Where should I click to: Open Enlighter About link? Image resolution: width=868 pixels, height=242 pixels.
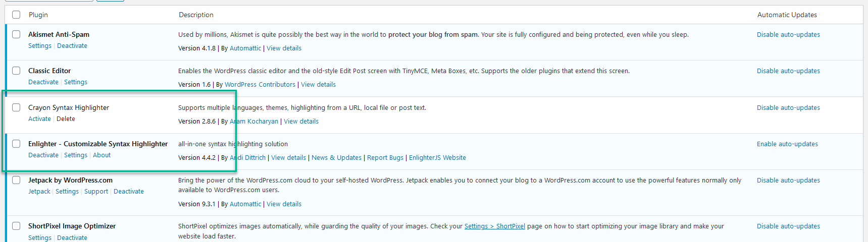(102, 155)
